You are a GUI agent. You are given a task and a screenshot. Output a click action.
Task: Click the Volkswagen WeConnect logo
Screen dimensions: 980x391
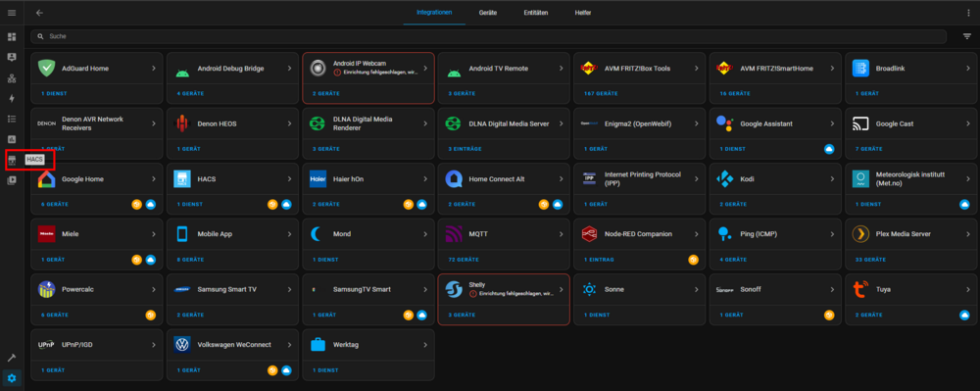coord(182,345)
